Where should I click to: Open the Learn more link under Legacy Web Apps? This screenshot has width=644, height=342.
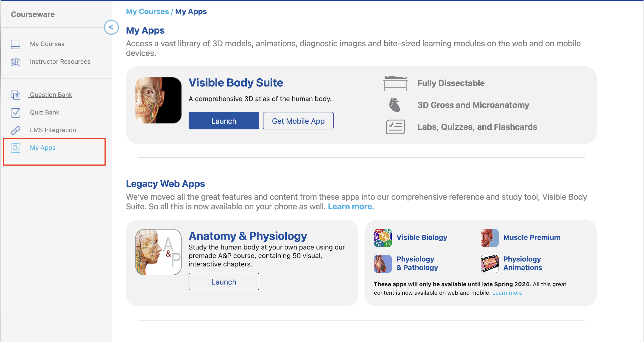(x=351, y=206)
